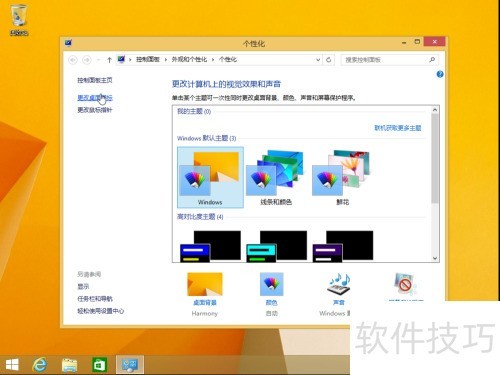
Task: Click 个性化 in the breadcrumb
Action: (x=228, y=60)
